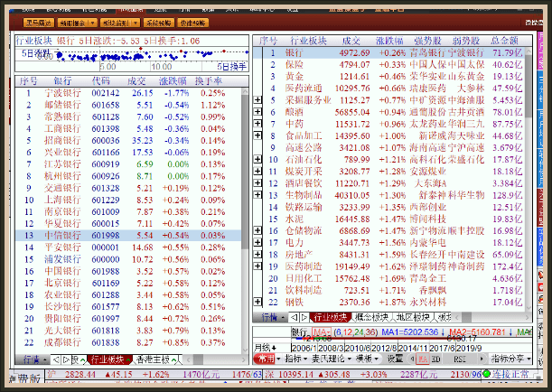Click horizontal scrollbar thumb under bank tabs
Viewport: 552px width, 392px height.
point(198,359)
